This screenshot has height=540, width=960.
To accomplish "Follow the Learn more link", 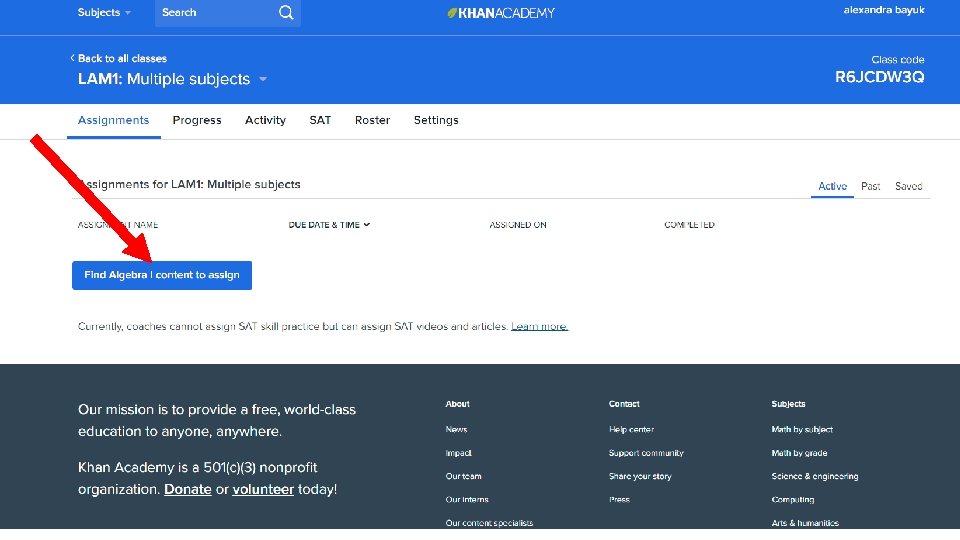I will pos(539,326).
